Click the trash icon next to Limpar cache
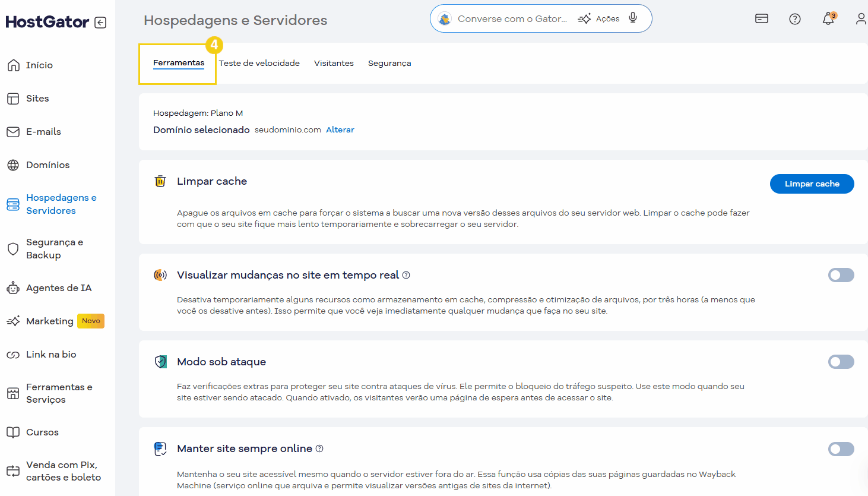The height and width of the screenshot is (496, 868). pos(160,181)
